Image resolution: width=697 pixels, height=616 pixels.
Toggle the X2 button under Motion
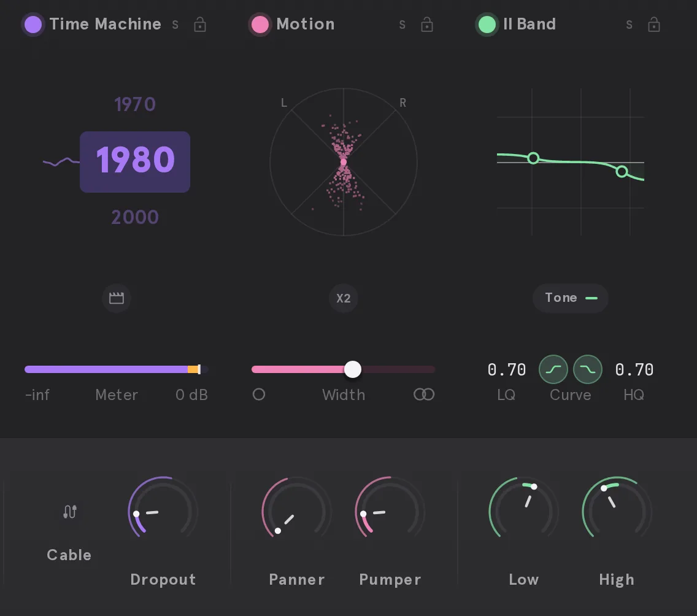point(343,298)
